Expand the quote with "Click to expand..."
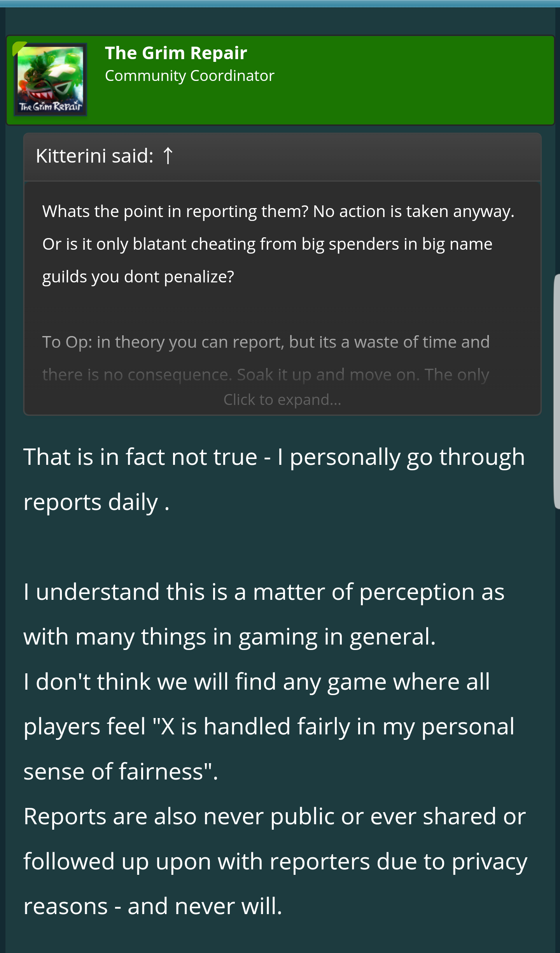The image size is (560, 953). [x=282, y=399]
